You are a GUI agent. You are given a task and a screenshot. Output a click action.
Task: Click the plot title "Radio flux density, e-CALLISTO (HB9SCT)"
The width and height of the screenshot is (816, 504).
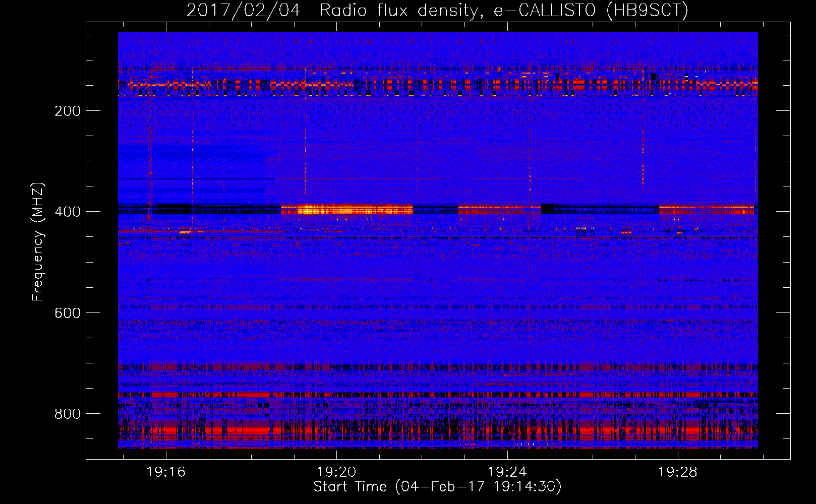(504, 10)
